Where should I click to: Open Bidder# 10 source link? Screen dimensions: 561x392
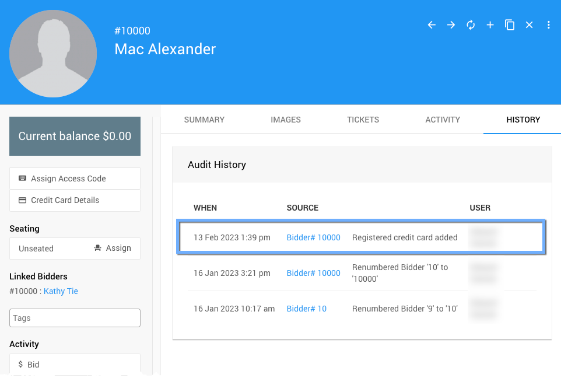306,309
